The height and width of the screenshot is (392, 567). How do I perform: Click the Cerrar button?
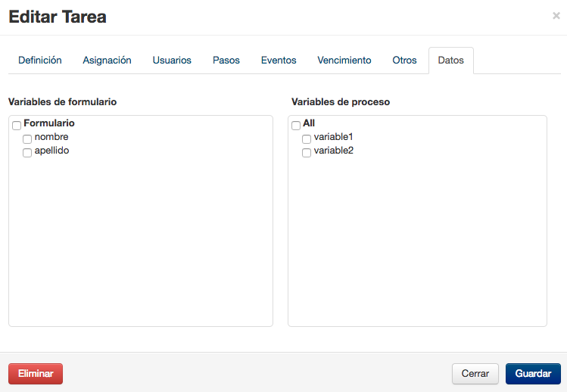coord(475,374)
